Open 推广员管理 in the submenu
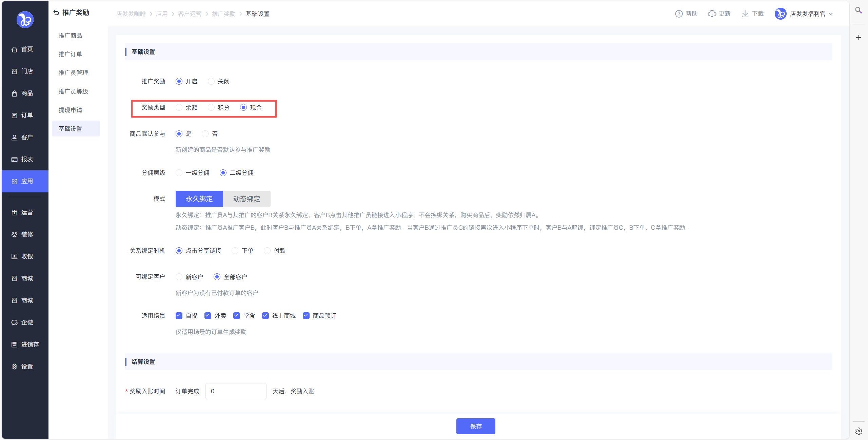868x440 pixels. click(73, 73)
